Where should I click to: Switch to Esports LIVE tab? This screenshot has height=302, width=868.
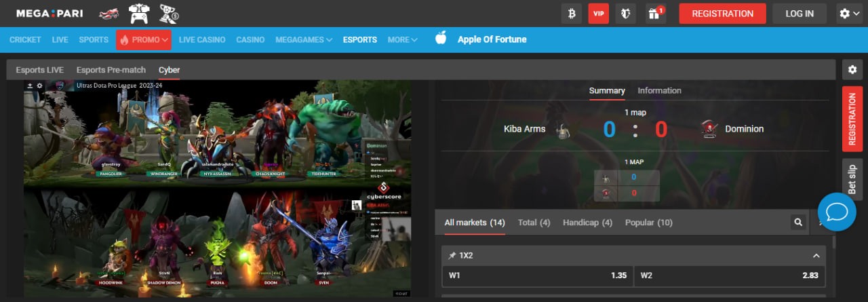(40, 70)
